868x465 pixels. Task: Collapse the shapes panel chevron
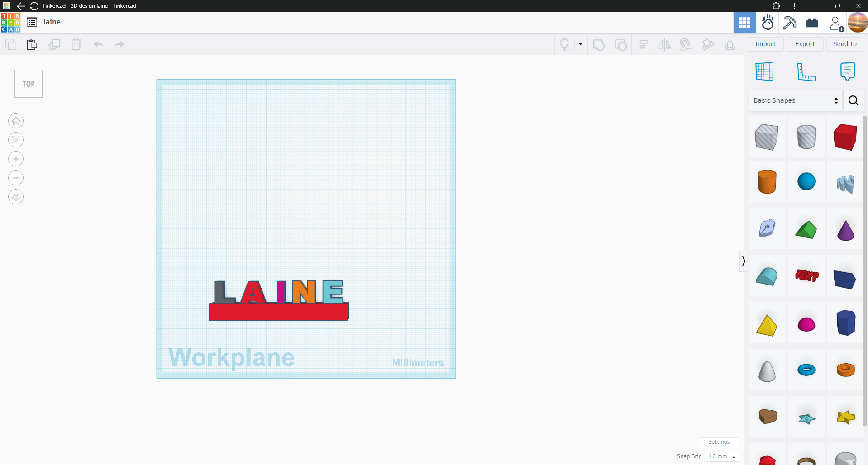click(743, 261)
